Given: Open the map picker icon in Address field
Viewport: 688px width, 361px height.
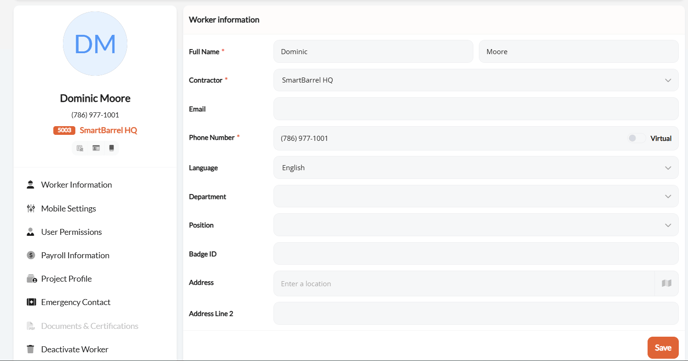Looking at the screenshot, I should (x=666, y=283).
